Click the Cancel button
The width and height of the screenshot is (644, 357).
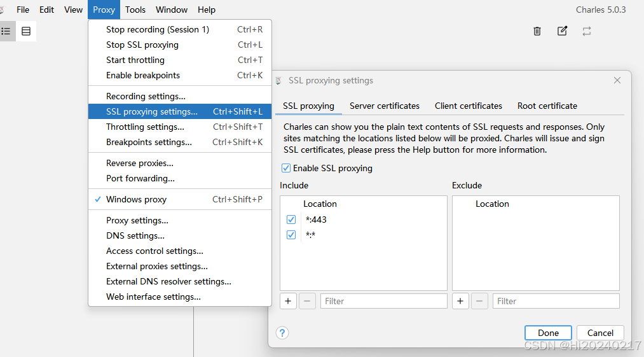600,333
